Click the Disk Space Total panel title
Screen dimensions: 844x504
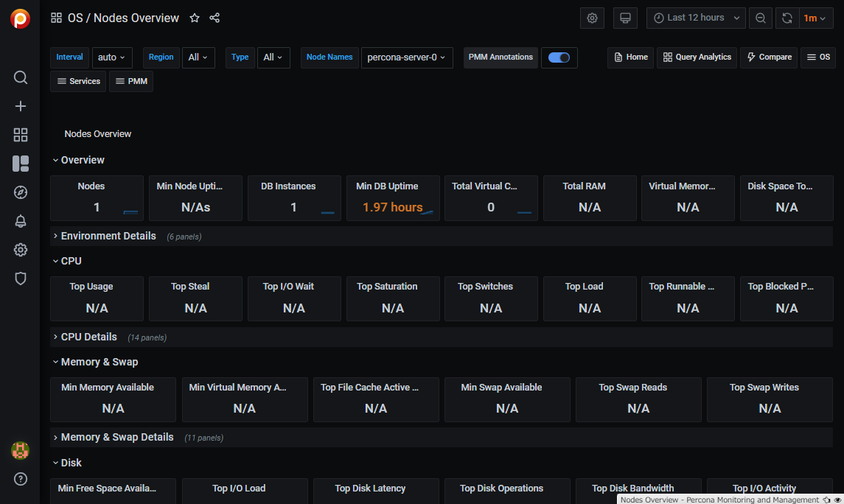pyautogui.click(x=780, y=186)
